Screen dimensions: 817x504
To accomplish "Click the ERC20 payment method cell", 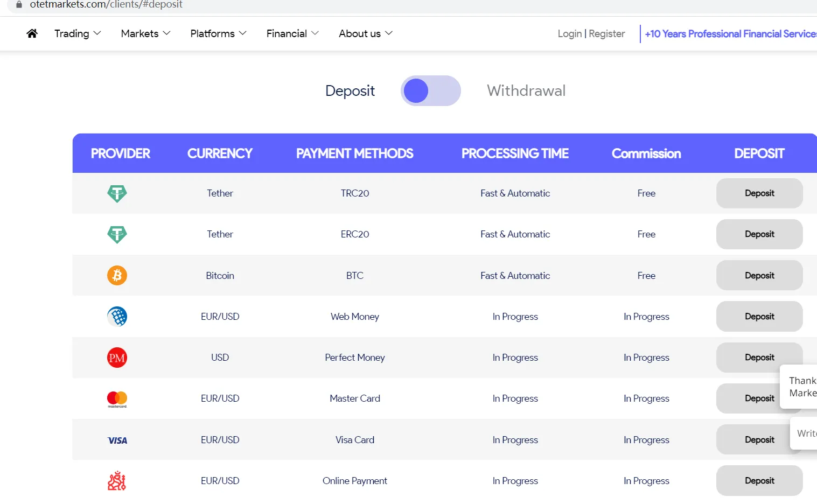I will pos(355,234).
